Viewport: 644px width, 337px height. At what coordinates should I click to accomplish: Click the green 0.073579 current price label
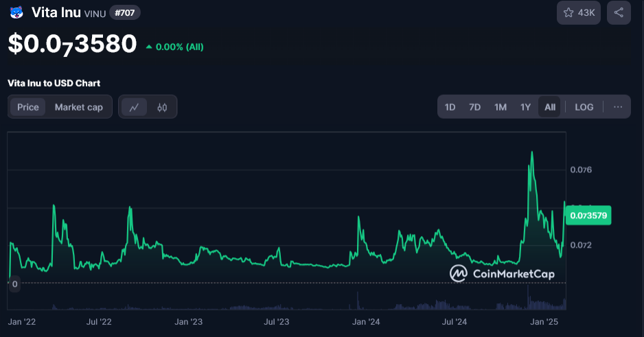[x=588, y=216]
